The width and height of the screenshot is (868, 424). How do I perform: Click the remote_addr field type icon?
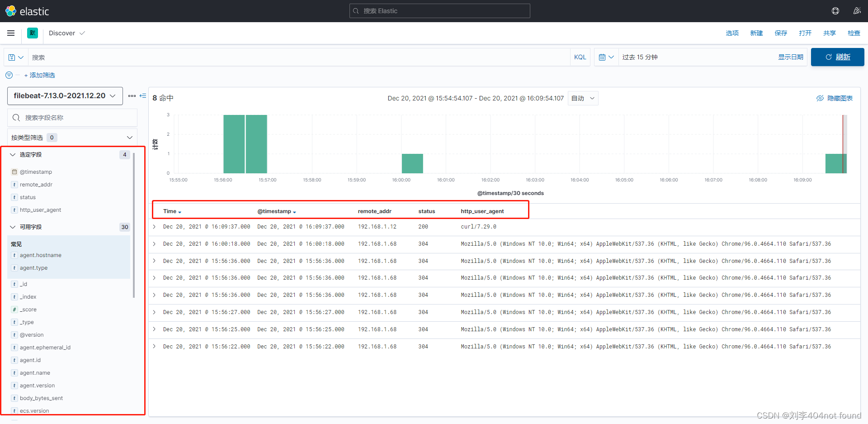14,185
